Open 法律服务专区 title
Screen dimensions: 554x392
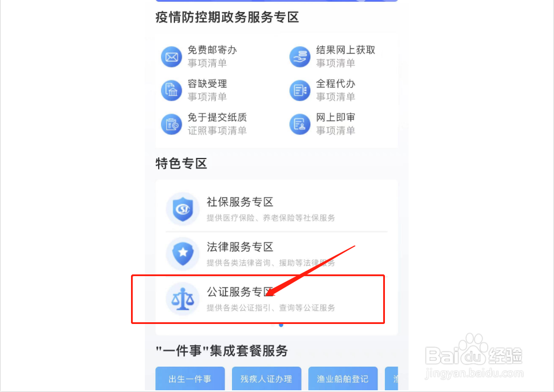[x=240, y=247]
